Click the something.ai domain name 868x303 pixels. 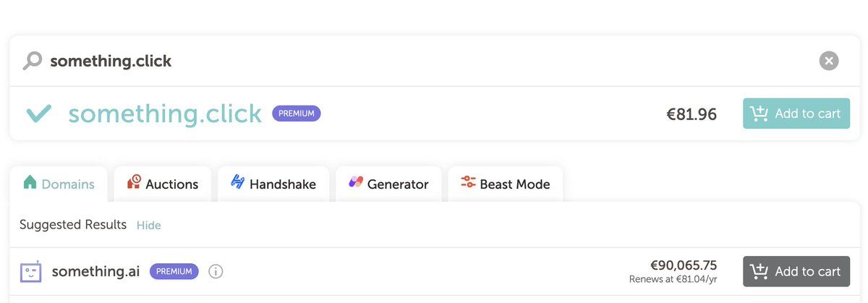point(94,272)
